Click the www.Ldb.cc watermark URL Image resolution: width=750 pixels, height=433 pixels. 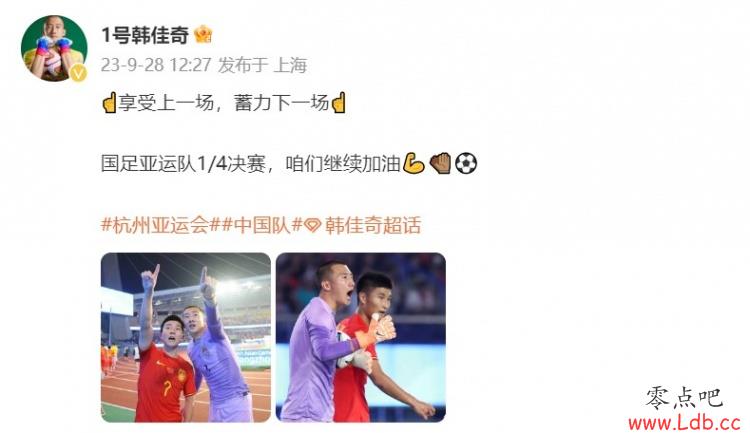point(684,422)
